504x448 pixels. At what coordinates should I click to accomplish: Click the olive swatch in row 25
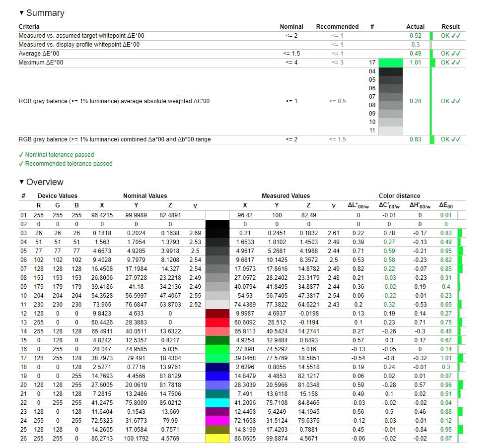[x=217, y=430]
